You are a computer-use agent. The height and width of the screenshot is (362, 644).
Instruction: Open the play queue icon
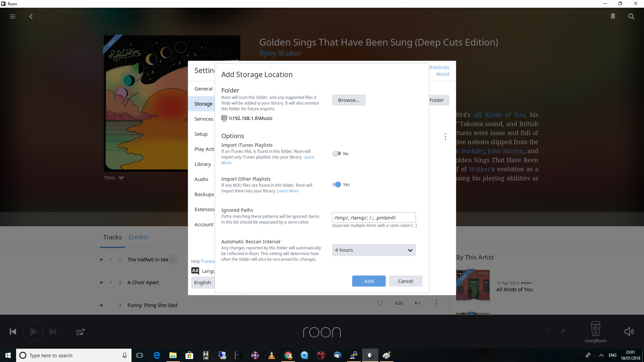click(80, 332)
